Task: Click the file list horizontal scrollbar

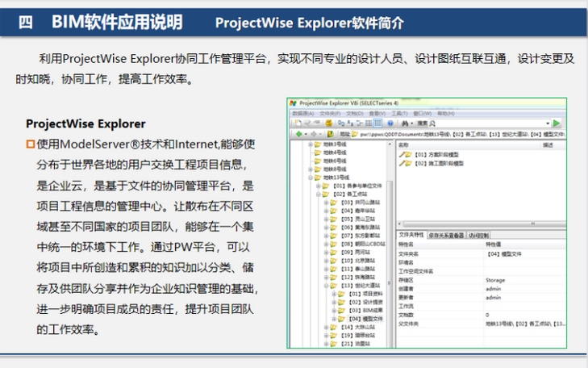Action: (482, 224)
